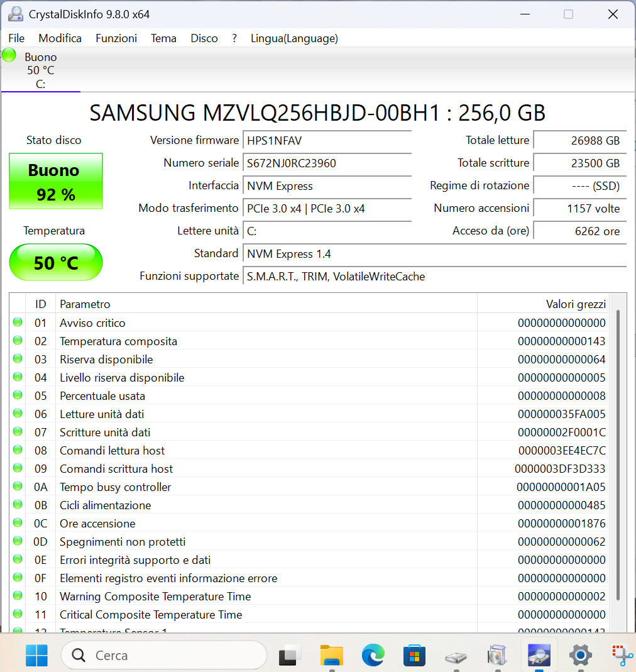Click the Buono 92 % health status button

click(56, 181)
